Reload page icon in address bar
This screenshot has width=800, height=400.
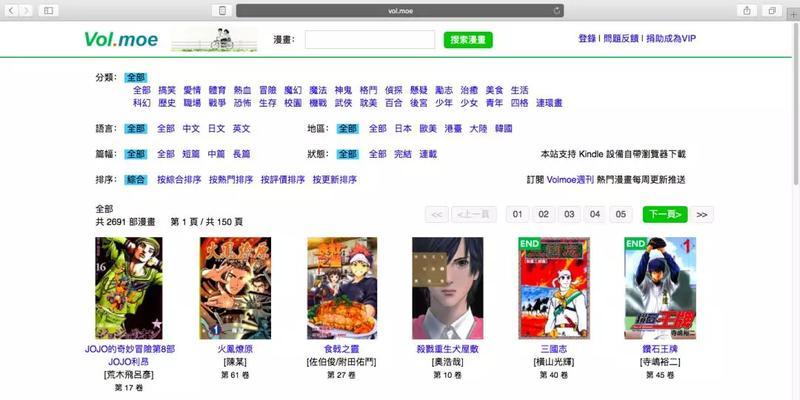click(x=557, y=10)
